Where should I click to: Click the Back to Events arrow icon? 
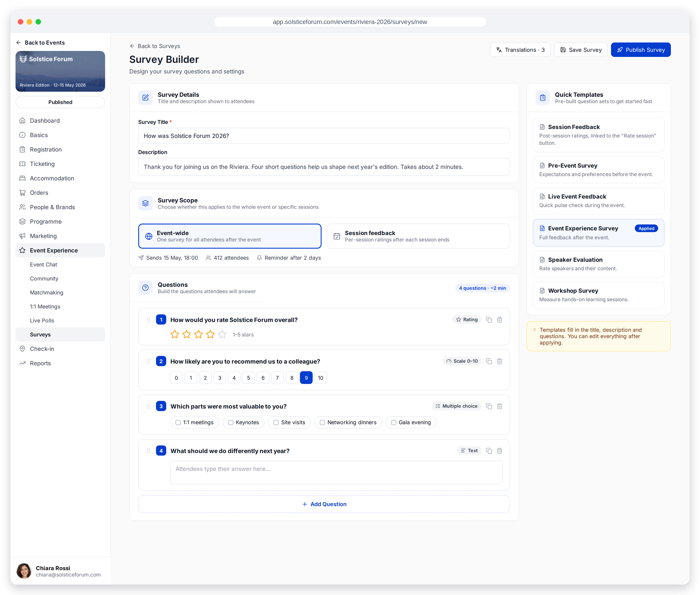pos(19,43)
